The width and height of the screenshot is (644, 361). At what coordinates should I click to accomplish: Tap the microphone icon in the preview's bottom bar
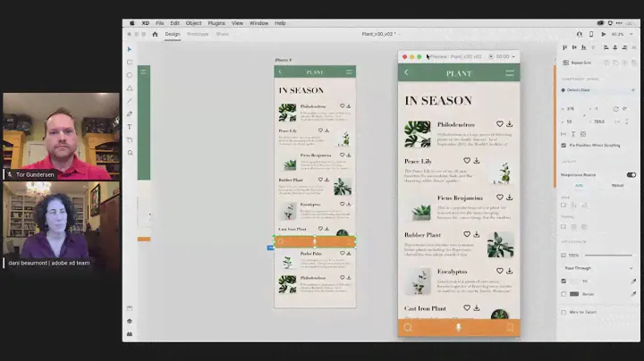click(459, 327)
